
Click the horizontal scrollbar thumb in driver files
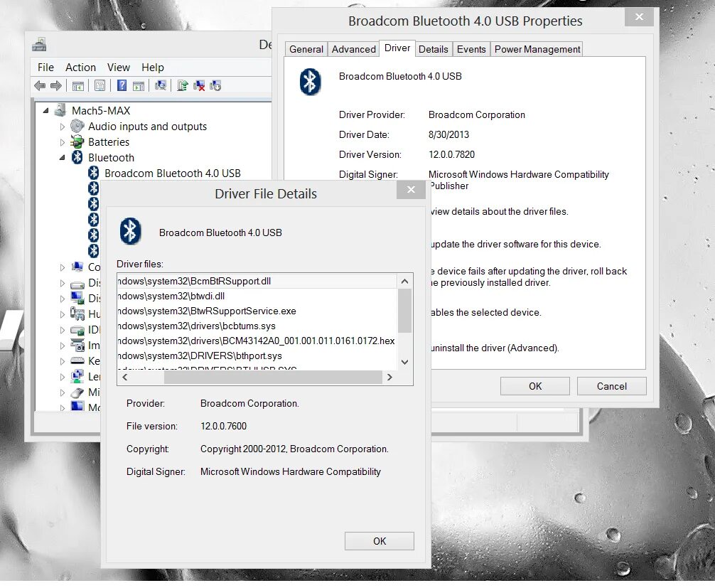tap(273, 378)
